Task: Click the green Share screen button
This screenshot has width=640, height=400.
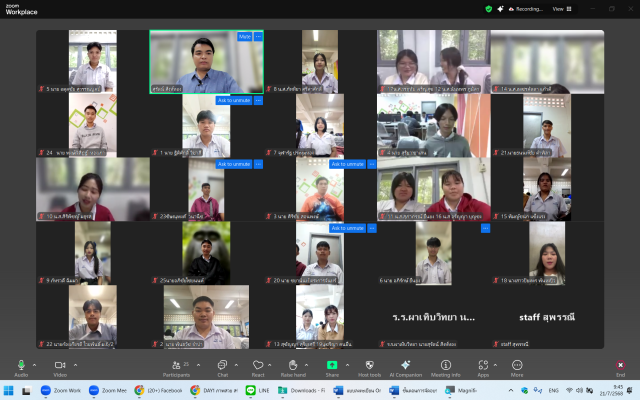Action: tap(332, 365)
